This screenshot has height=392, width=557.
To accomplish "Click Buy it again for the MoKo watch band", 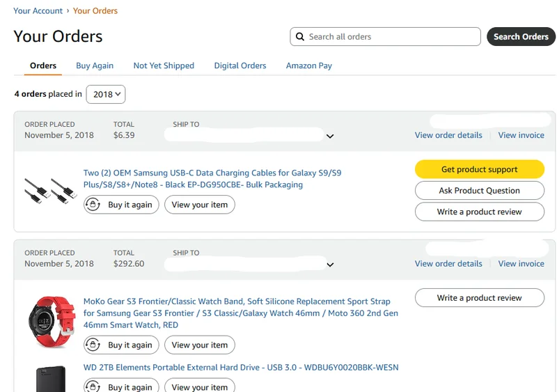I will click(121, 345).
